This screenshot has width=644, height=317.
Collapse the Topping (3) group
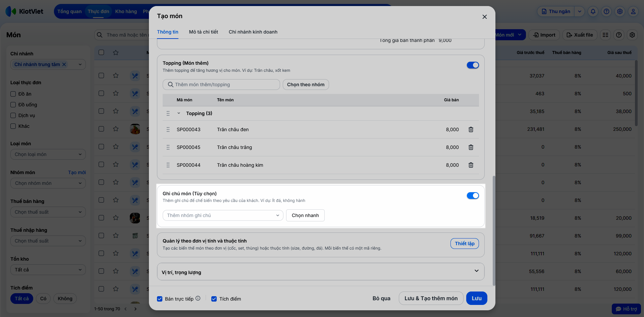click(x=179, y=113)
